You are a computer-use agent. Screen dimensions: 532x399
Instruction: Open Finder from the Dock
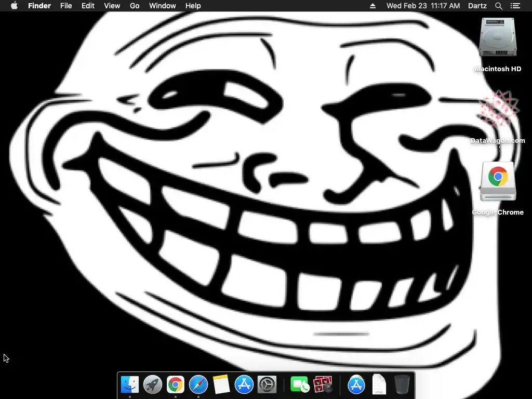coord(129,384)
